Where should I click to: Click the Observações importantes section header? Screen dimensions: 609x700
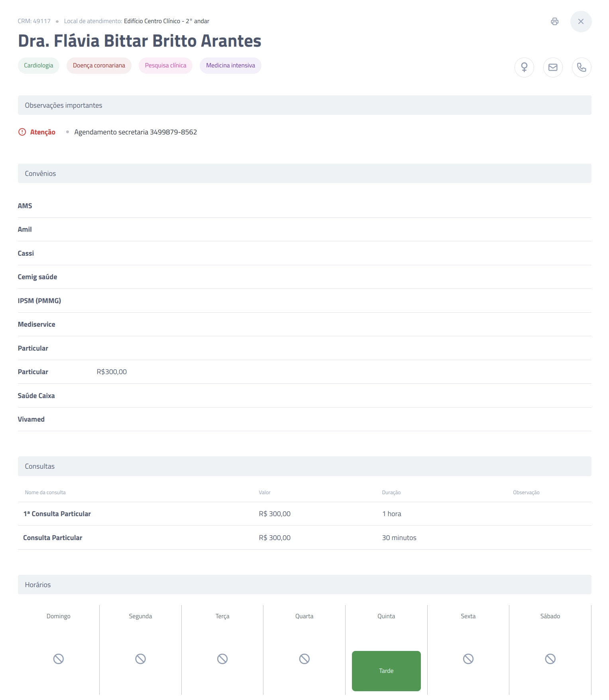pyautogui.click(x=304, y=105)
